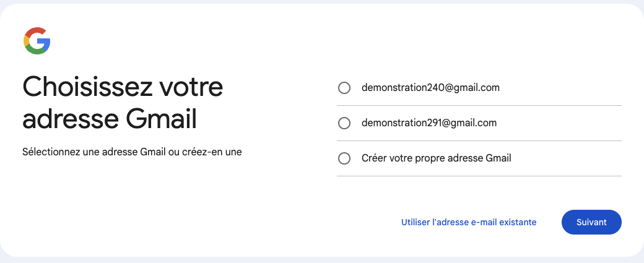Click the word "Gmail" in the third option
644x263 pixels.
(498, 158)
